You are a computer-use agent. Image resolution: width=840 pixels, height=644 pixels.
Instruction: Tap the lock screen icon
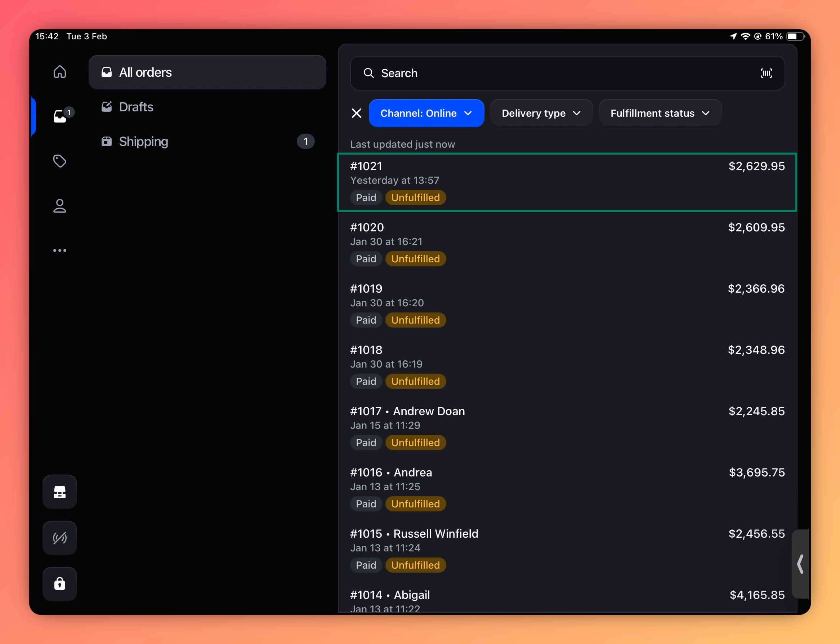point(59,583)
